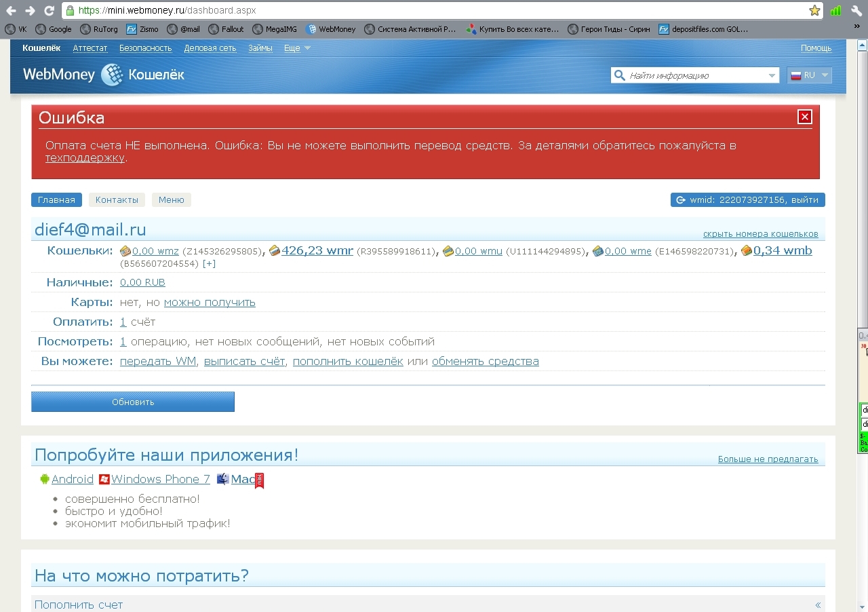868x612 pixels.
Task: Log out via wmid выйти button
Action: coord(748,200)
